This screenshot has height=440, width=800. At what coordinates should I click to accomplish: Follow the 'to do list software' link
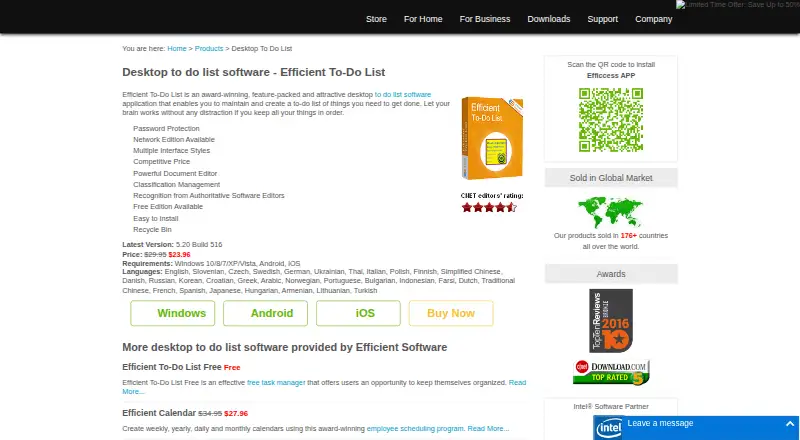click(403, 94)
